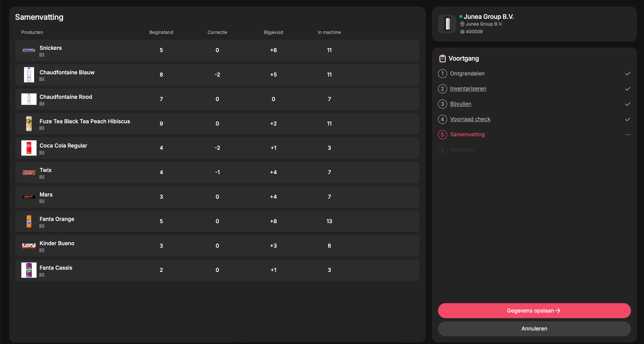Click the In machine column header
Image resolution: width=644 pixels, height=344 pixels.
coord(329,32)
